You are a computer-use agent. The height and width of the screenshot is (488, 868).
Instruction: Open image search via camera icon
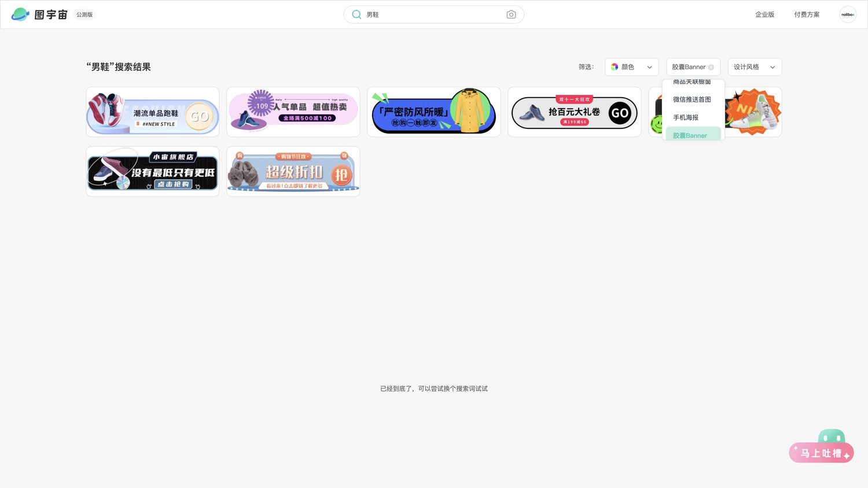point(511,14)
